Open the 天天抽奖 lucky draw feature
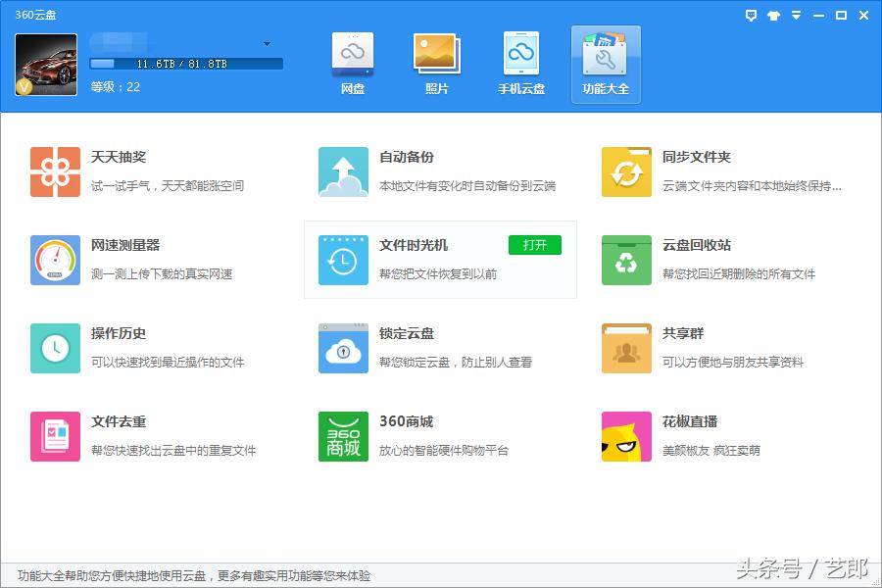 [x=55, y=171]
